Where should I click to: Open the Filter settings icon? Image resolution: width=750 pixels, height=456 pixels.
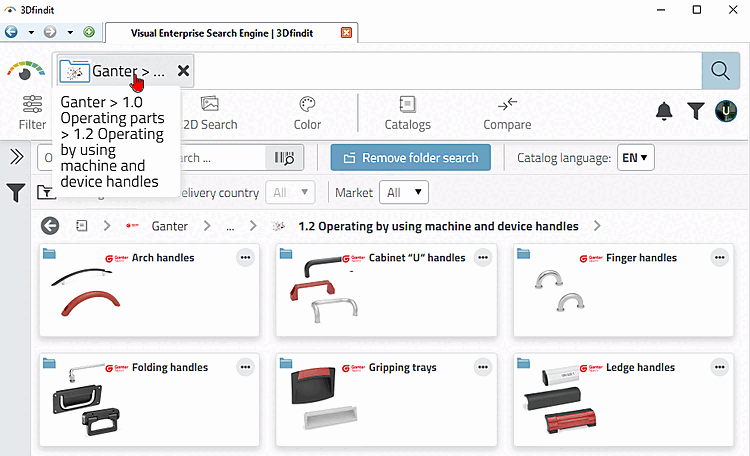tap(32, 112)
